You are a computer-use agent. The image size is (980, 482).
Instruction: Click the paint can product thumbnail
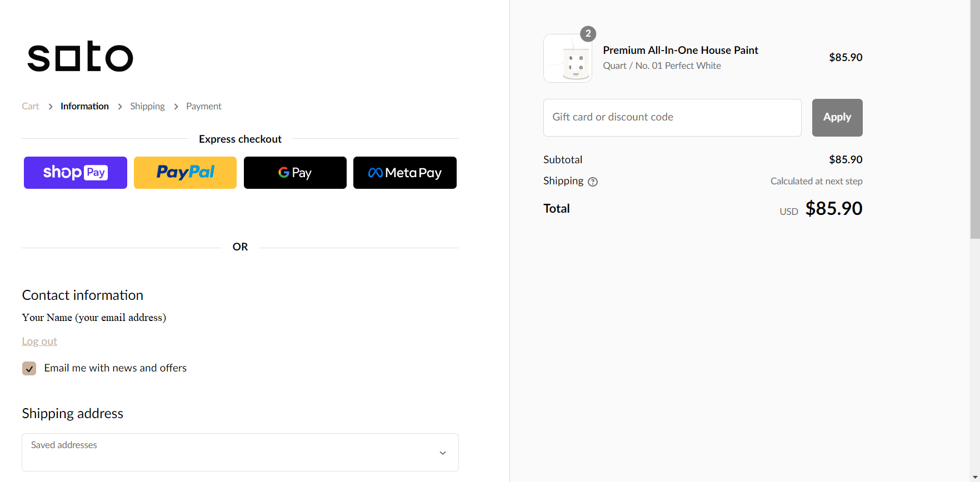(568, 59)
